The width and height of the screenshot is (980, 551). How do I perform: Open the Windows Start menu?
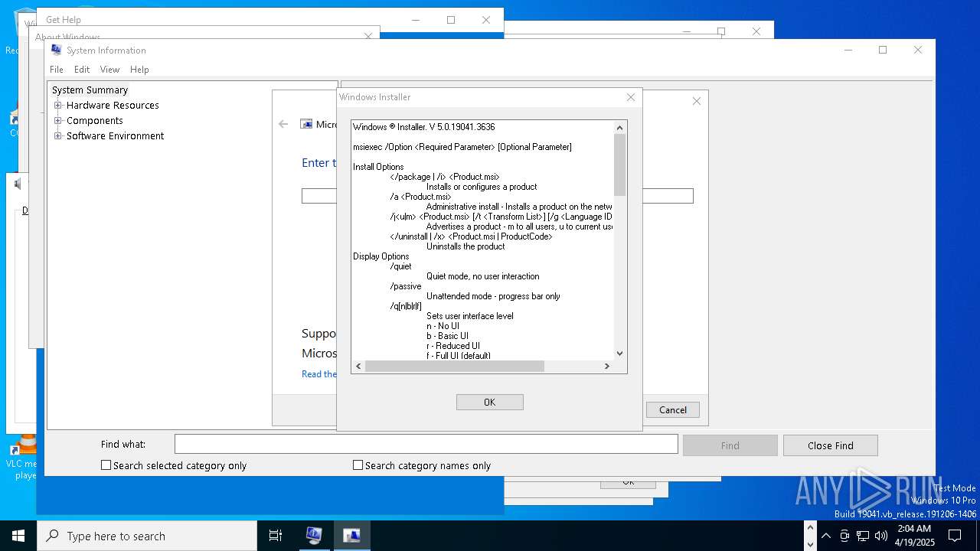point(18,536)
